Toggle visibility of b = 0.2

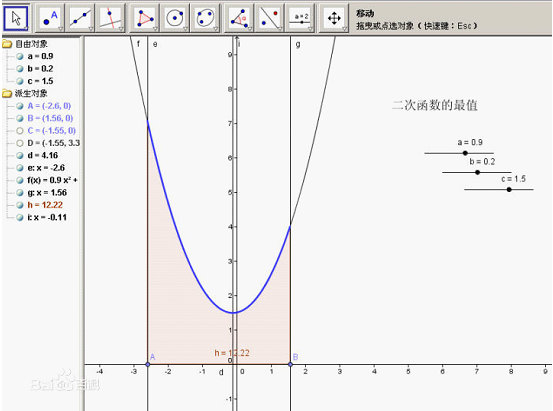[20, 69]
